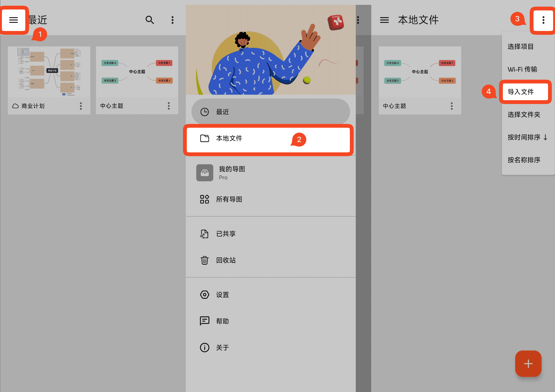
Task: Open more options for 中心主题 card in 最近
Action: tap(169, 106)
